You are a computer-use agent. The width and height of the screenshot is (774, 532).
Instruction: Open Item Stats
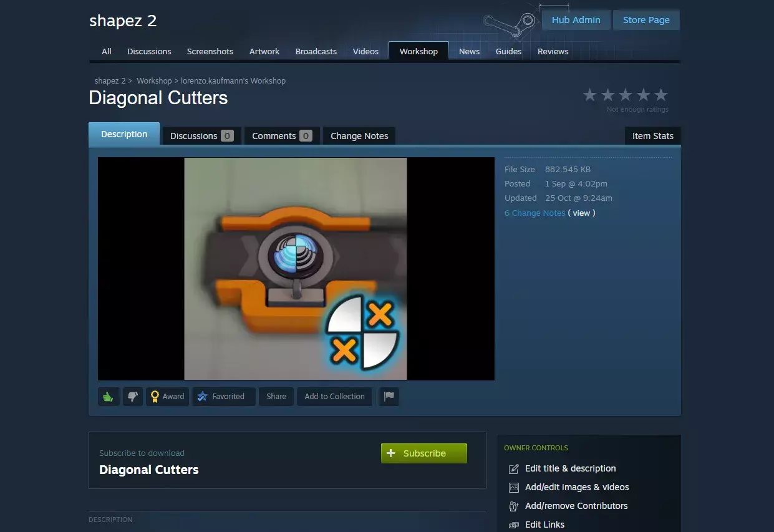tap(652, 136)
